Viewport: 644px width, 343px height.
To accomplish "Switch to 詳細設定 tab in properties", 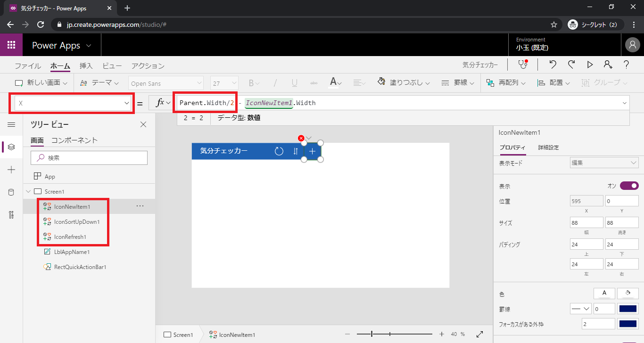I will (549, 147).
